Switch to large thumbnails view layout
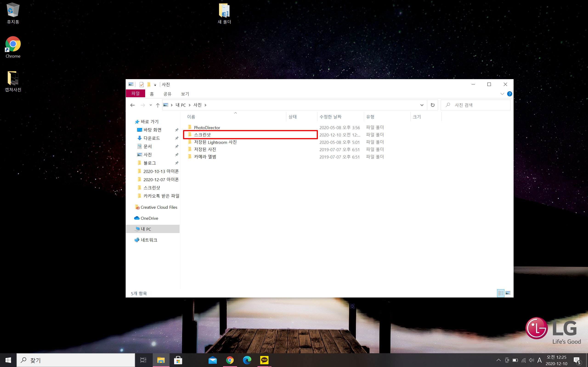 point(508,293)
